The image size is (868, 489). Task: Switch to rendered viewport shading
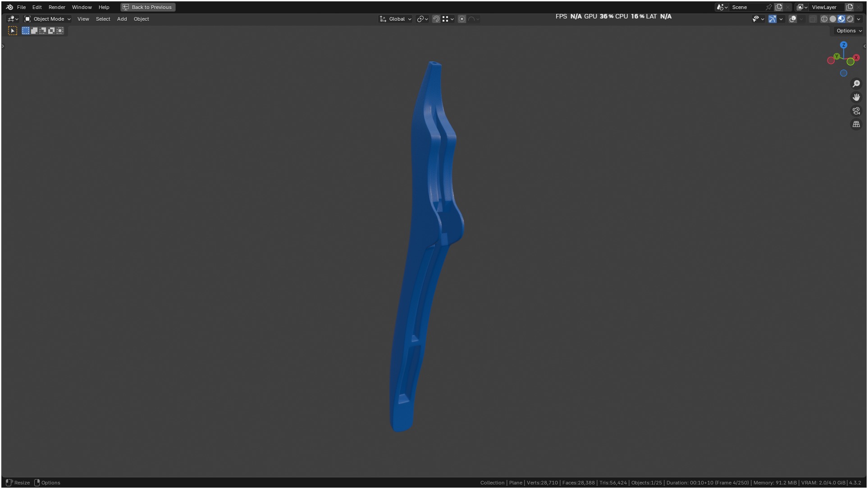pos(850,19)
